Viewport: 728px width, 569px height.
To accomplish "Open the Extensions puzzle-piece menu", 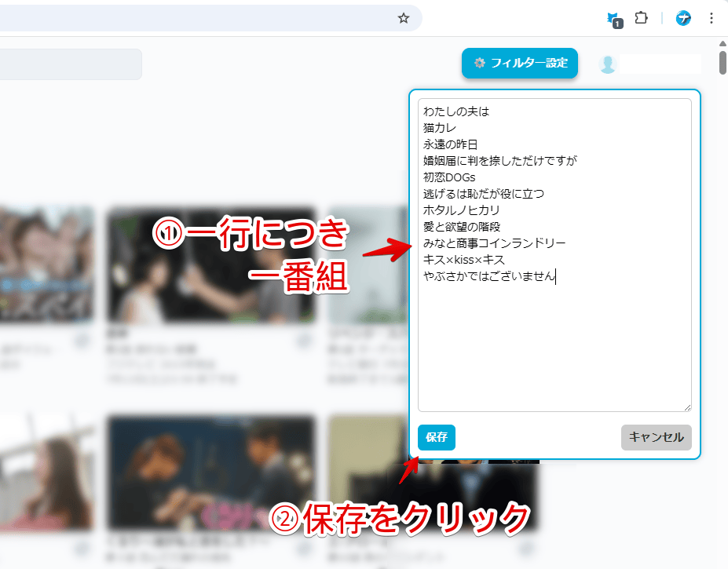I will click(x=641, y=18).
